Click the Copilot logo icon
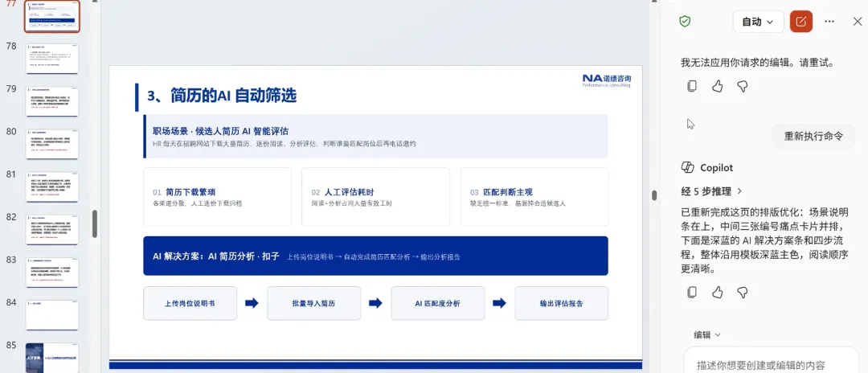This screenshot has height=373, width=868. [x=687, y=167]
